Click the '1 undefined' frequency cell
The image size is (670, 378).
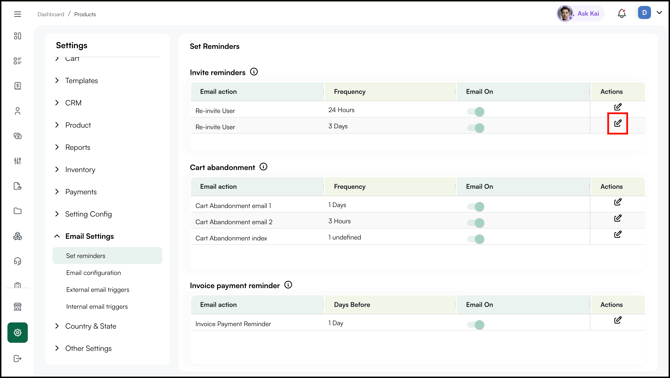click(x=344, y=237)
